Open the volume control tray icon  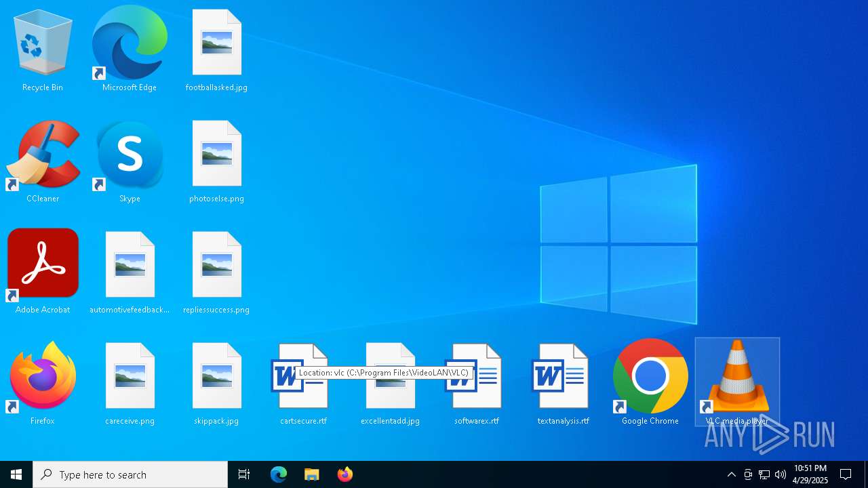pos(781,474)
